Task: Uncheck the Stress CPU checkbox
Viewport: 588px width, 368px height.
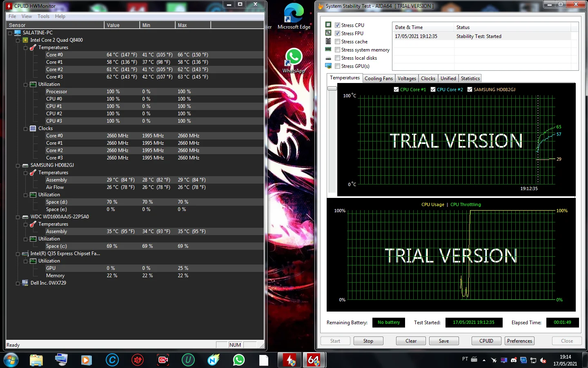Action: tap(337, 25)
